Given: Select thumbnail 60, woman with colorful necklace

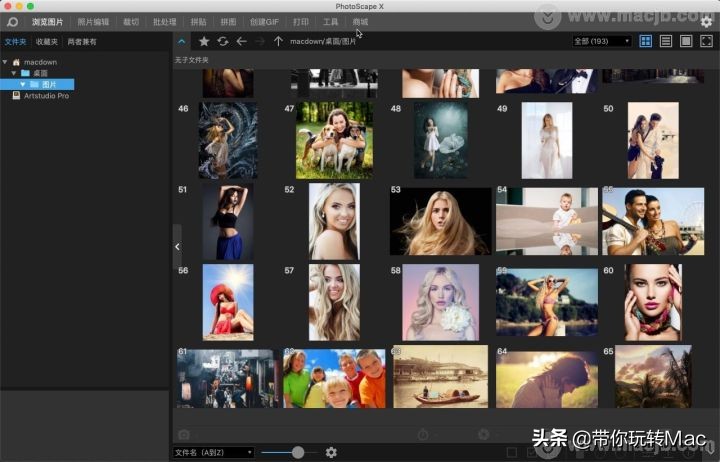Looking at the screenshot, I should [x=653, y=302].
